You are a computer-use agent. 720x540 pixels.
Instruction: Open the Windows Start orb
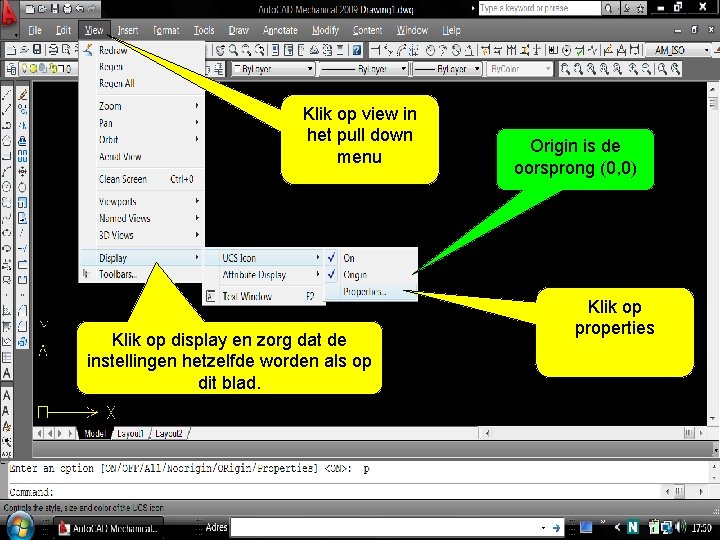click(x=18, y=527)
